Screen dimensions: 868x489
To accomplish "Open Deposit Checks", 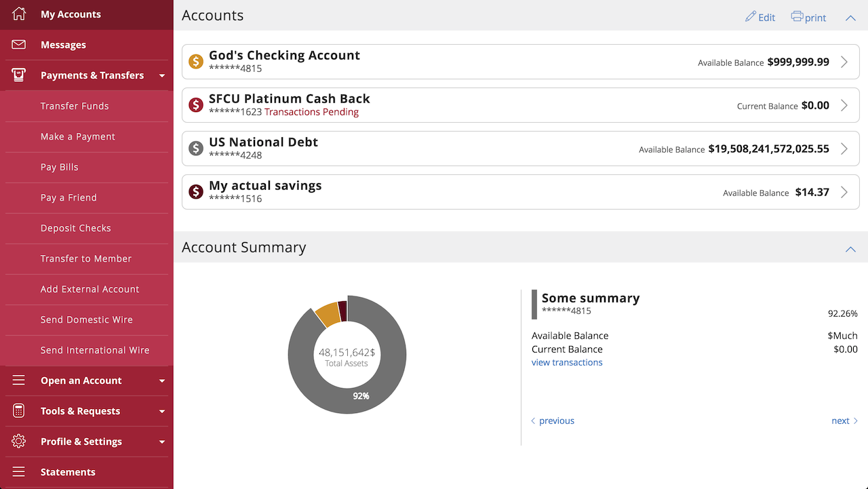I will 87,228.
